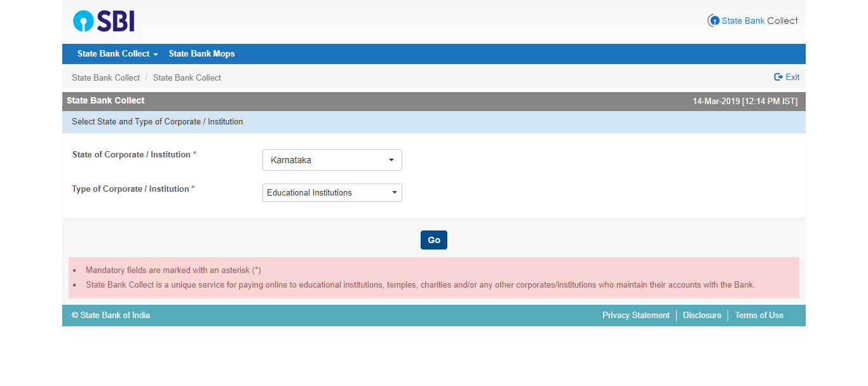
Task: Click the keyhole circle icon in the SBI logo
Action: 83,22
